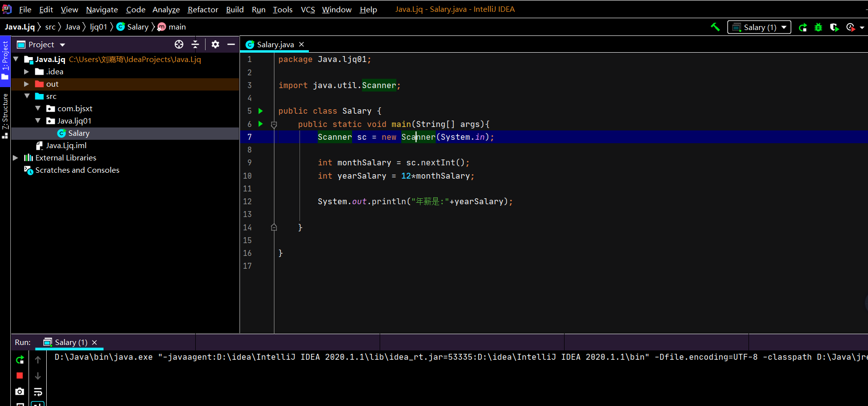868x406 pixels.
Task: Collapse all in Project panel
Action: [195, 44]
